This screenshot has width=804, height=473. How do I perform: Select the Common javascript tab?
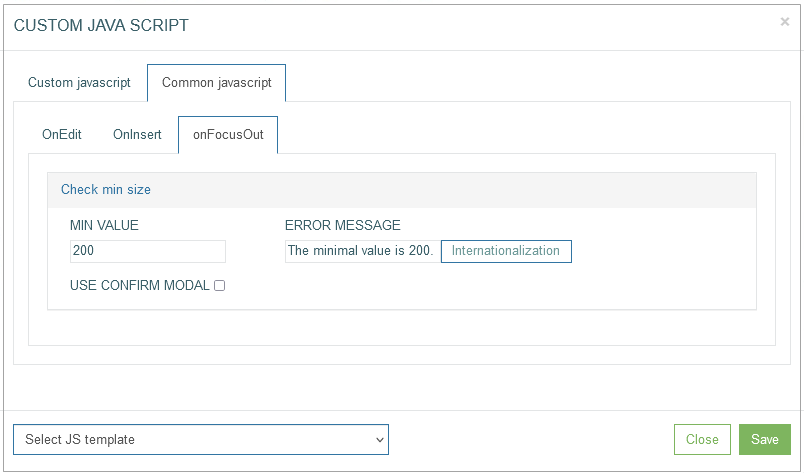pyautogui.click(x=216, y=83)
